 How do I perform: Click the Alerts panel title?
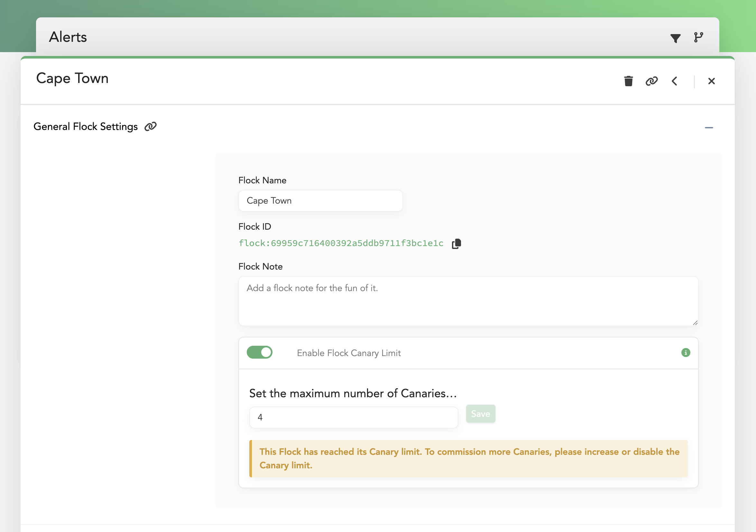click(68, 37)
